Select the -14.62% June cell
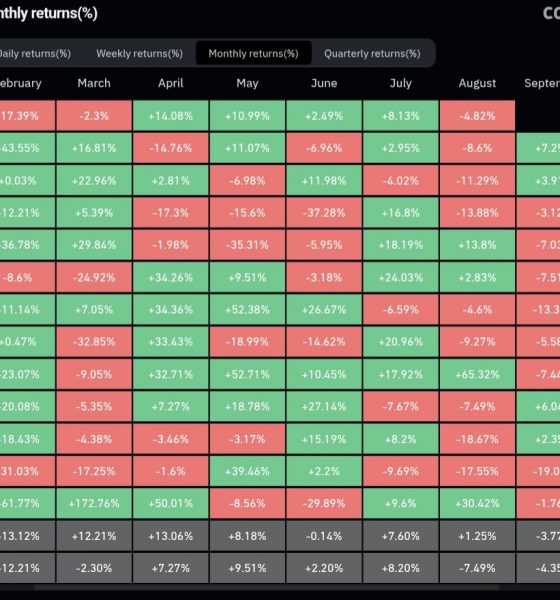The height and width of the screenshot is (600, 560). click(324, 342)
